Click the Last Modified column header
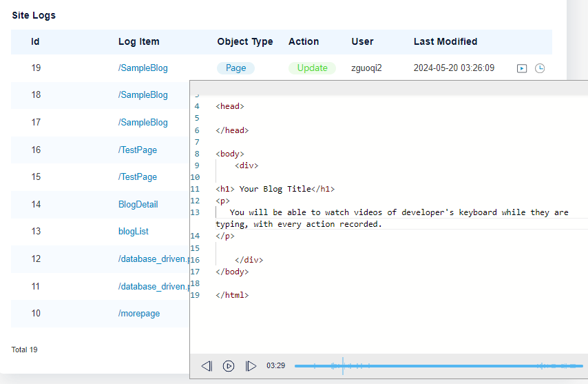 point(445,41)
